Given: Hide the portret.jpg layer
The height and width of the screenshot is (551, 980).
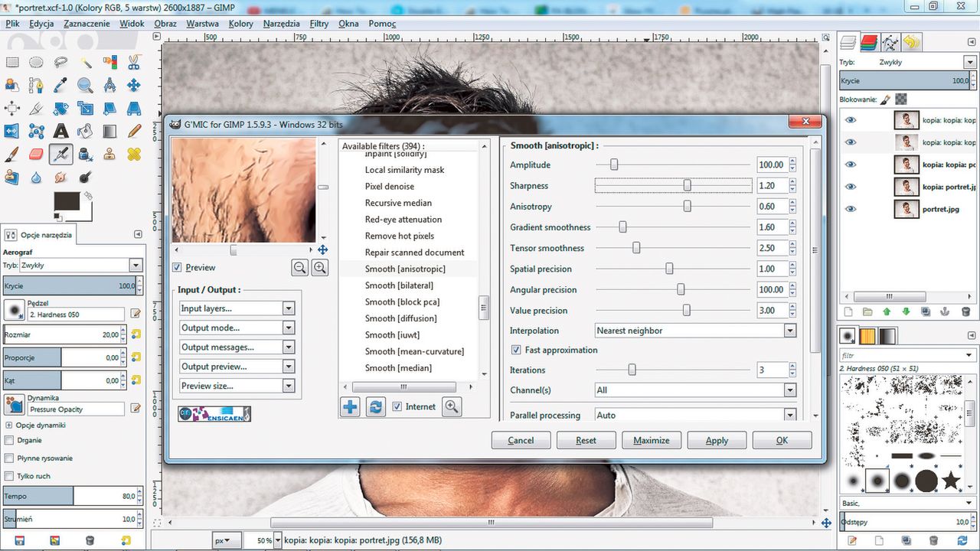Looking at the screenshot, I should [850, 208].
